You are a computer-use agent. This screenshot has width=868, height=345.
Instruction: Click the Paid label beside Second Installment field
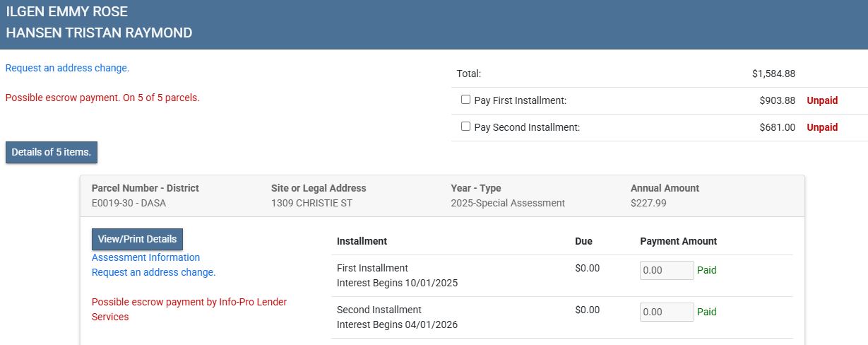point(706,312)
